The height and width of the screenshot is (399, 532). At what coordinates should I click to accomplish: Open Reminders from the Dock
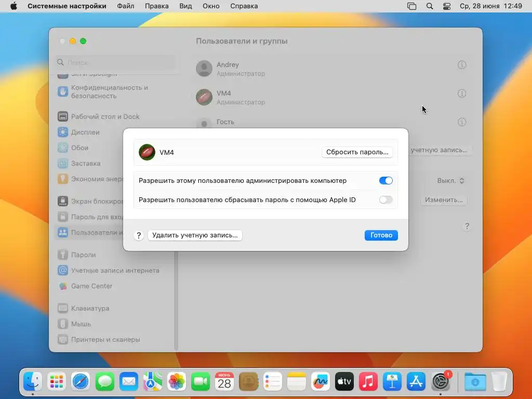coord(272,381)
